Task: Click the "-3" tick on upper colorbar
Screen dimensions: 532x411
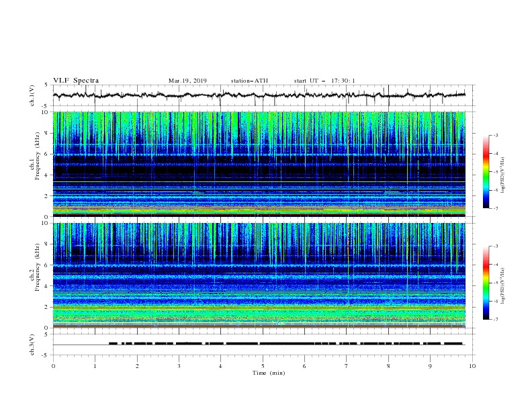Action: coord(495,135)
